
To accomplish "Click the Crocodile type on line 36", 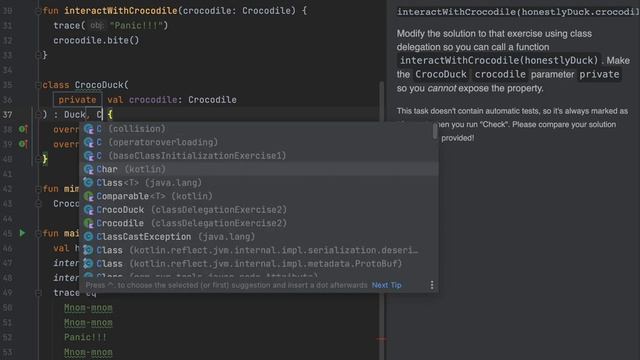I will (x=212, y=100).
